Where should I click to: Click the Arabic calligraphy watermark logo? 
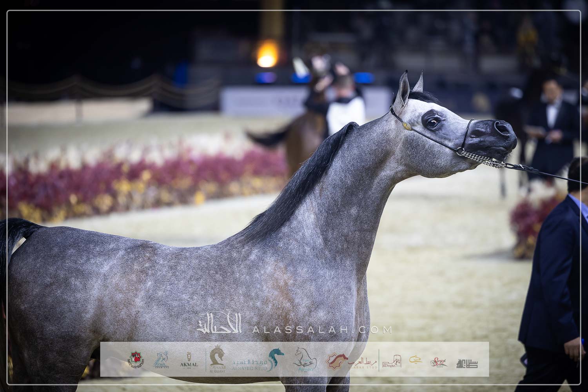coord(220,324)
